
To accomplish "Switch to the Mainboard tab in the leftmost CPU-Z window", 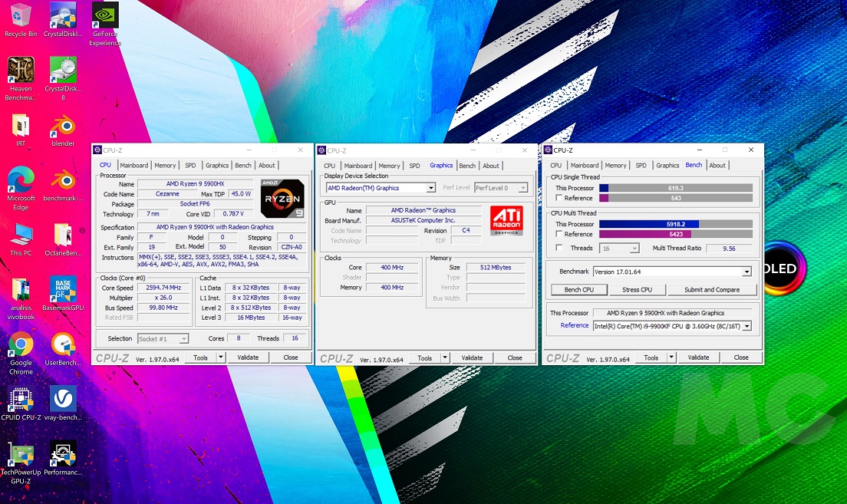I will (133, 166).
